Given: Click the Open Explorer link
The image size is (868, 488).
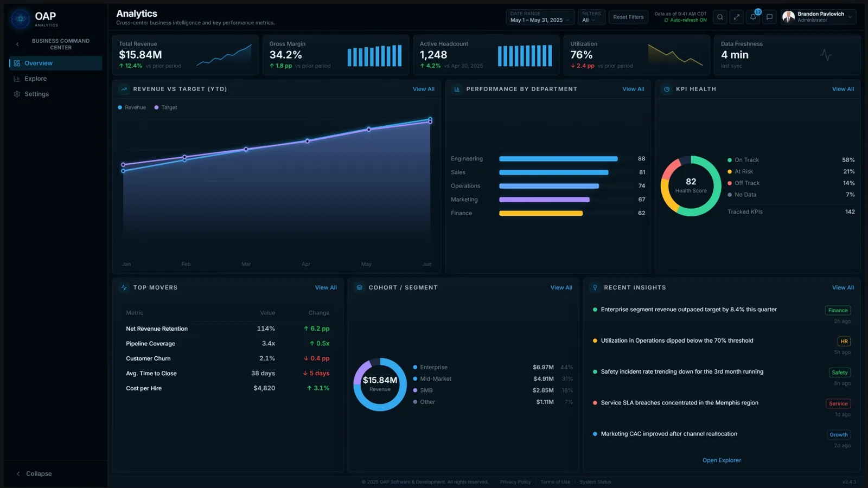Looking at the screenshot, I should point(722,460).
